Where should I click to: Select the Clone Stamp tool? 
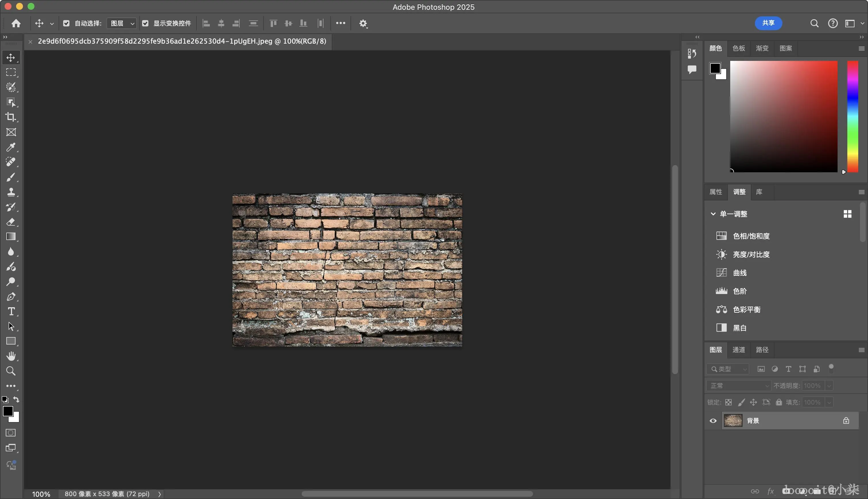(11, 192)
